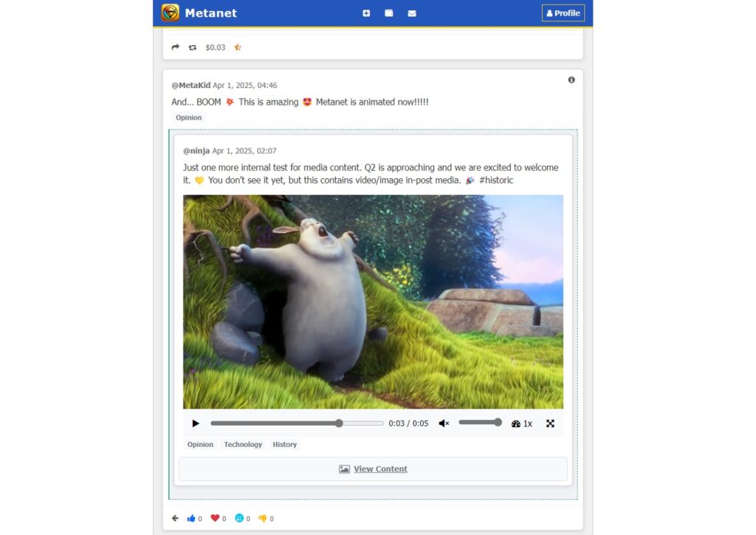Click the Metanet logo icon

[x=171, y=13]
